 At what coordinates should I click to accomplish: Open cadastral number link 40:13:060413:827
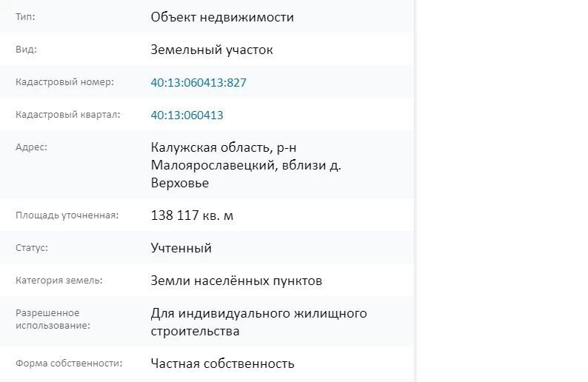(198, 82)
